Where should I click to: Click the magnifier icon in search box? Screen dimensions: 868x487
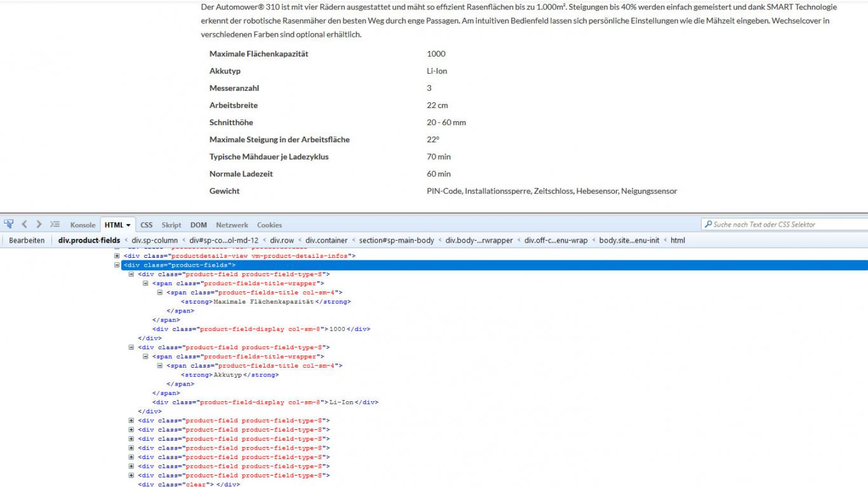pyautogui.click(x=708, y=224)
